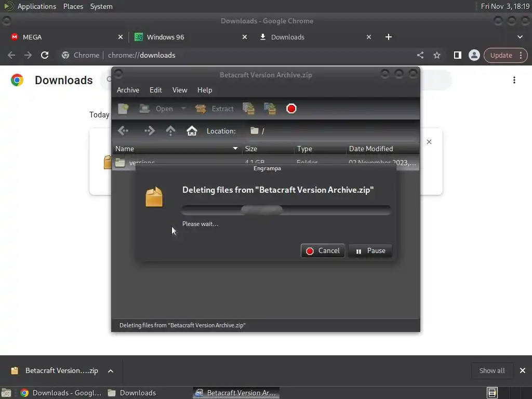Open the System menu

click(x=101, y=6)
